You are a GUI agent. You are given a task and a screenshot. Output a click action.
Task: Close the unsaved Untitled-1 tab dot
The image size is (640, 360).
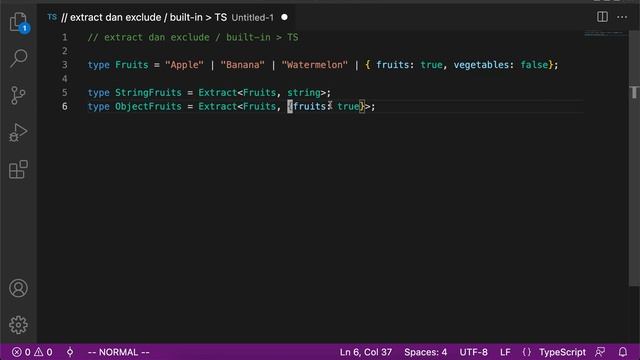(284, 17)
